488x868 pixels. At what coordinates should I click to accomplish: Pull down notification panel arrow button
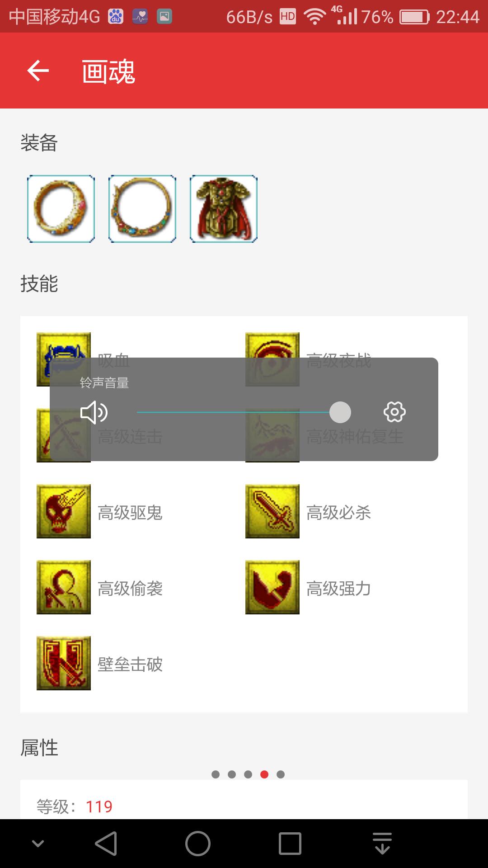(382, 844)
